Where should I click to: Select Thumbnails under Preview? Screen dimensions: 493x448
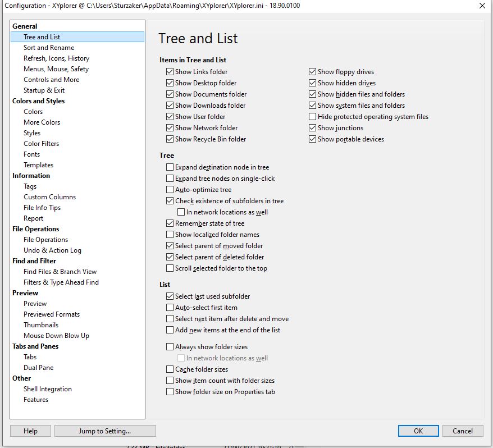click(41, 325)
